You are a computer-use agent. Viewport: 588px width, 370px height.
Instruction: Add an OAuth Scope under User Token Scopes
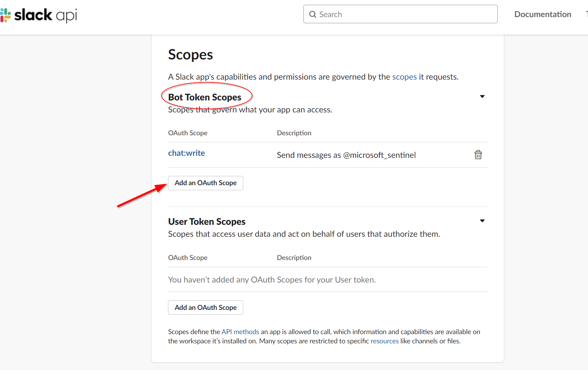coord(206,307)
